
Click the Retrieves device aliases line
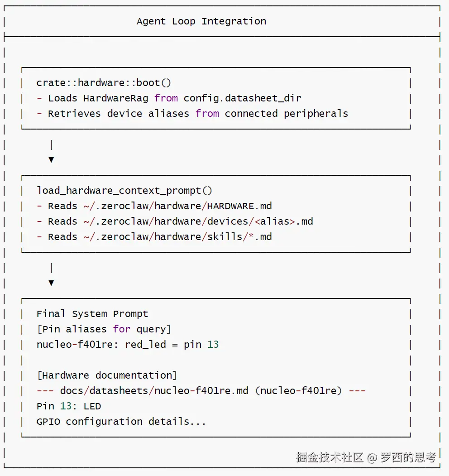(192, 114)
